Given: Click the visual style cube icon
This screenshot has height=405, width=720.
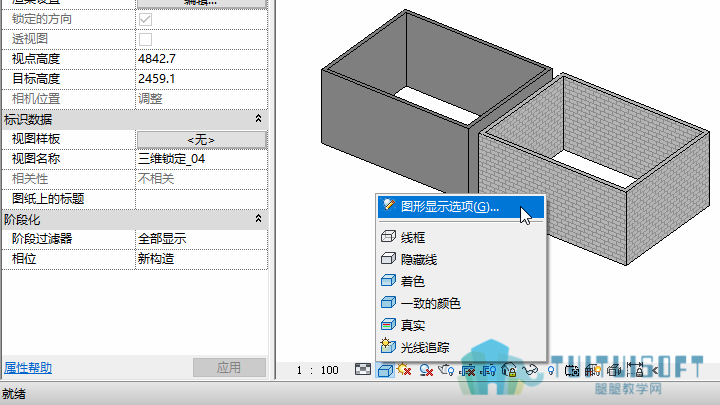Looking at the screenshot, I should point(385,370).
